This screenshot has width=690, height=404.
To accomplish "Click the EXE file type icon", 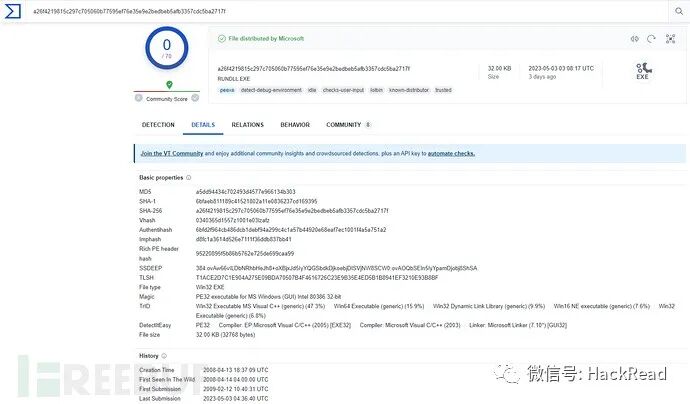I will 643,70.
